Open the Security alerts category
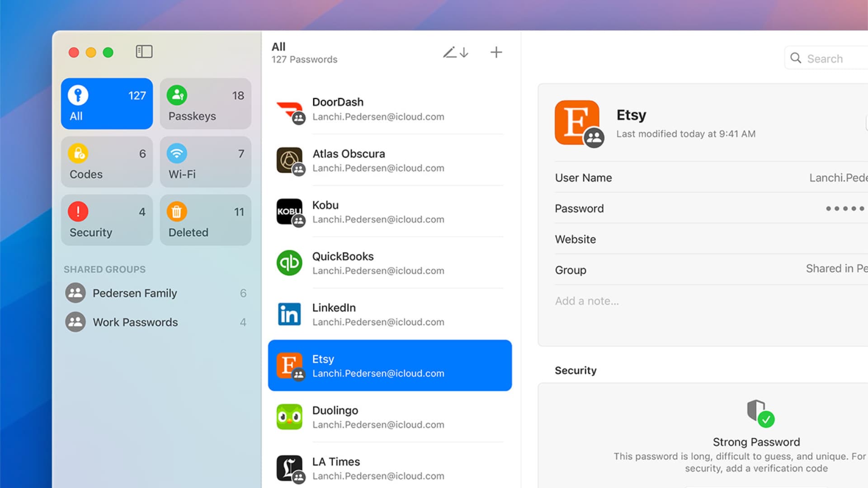Screen dimensions: 868x488 [x=107, y=221]
